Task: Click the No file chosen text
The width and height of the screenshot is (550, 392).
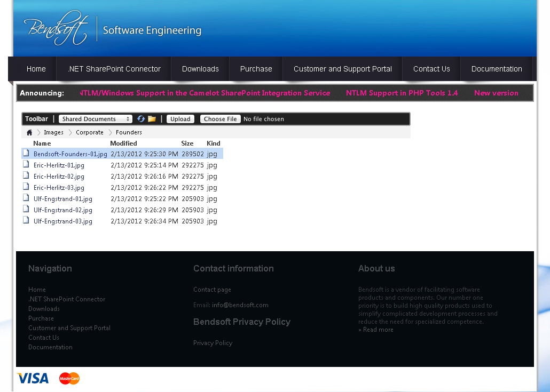Action: click(x=264, y=119)
